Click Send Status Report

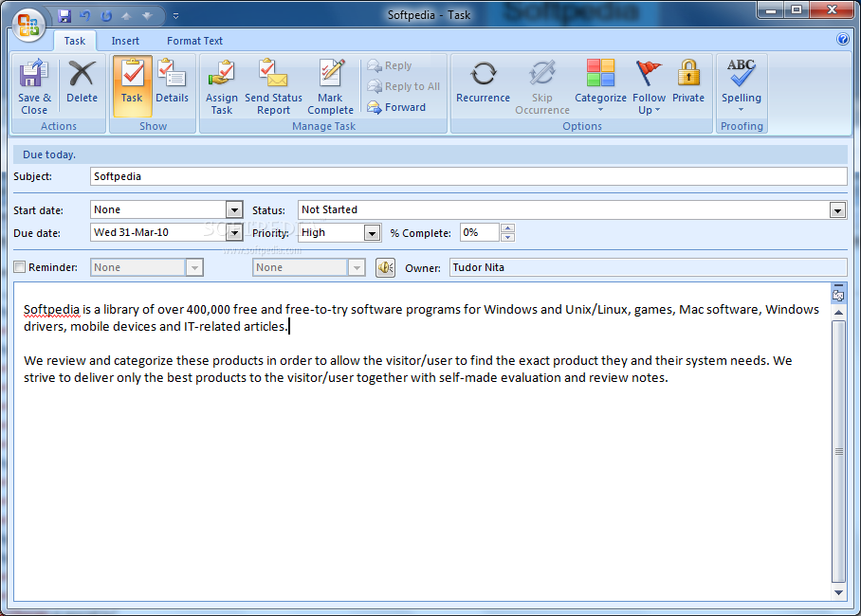pyautogui.click(x=273, y=87)
